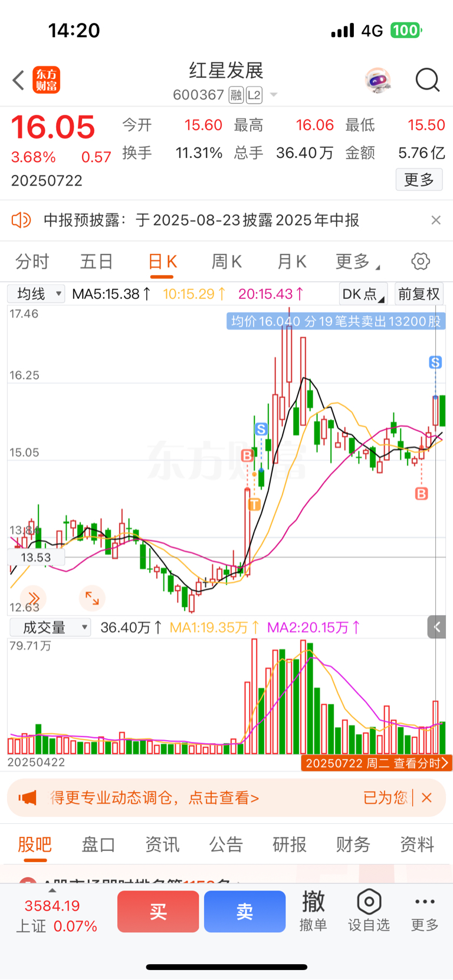Dismiss the 中报预披露 notice
Image resolution: width=453 pixels, height=980 pixels.
436,220
